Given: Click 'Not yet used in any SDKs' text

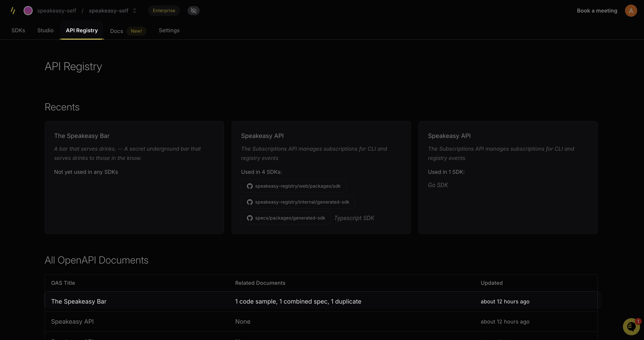Looking at the screenshot, I should tap(86, 172).
